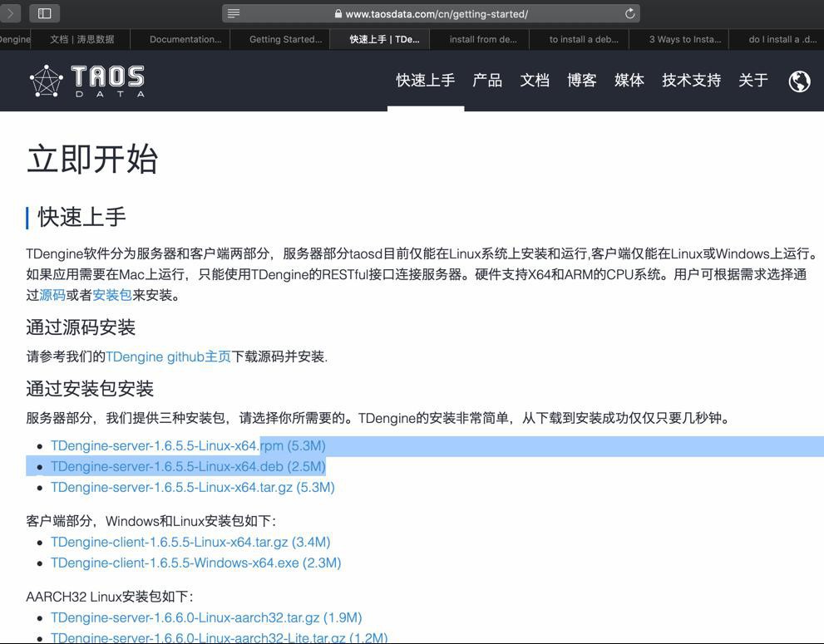This screenshot has width=824, height=644.
Task: Open the 快速上手 navigation item
Action: point(426,81)
